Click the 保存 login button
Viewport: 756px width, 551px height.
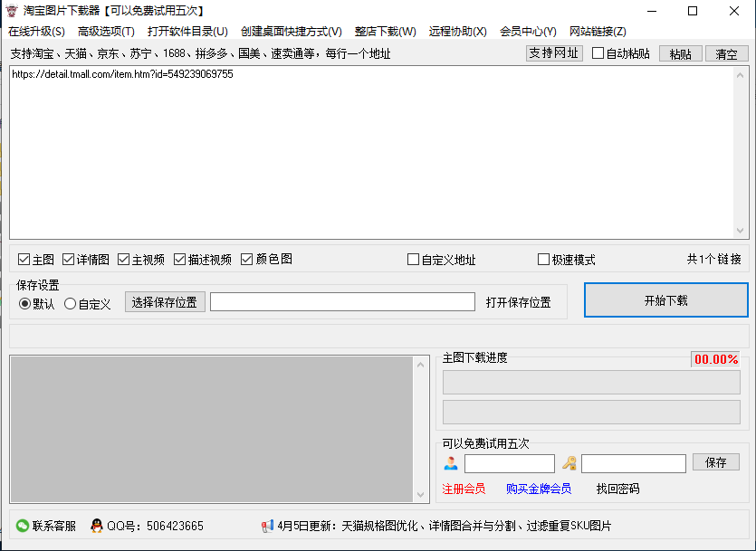tap(716, 462)
